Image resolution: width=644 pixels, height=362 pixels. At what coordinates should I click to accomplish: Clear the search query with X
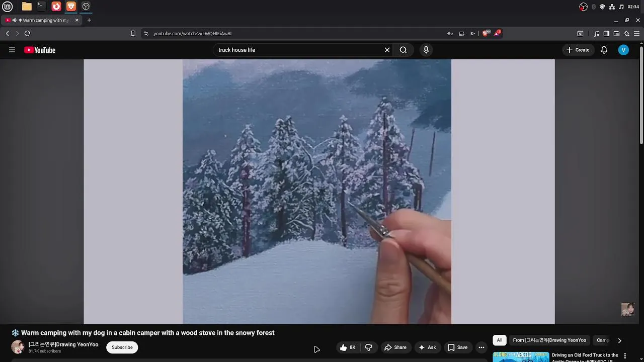(387, 50)
